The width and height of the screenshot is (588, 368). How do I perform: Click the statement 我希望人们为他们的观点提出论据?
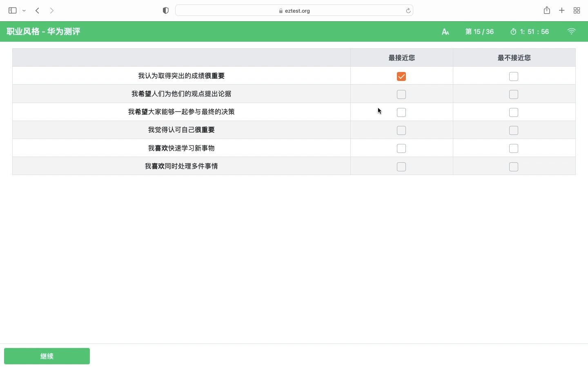(x=181, y=94)
